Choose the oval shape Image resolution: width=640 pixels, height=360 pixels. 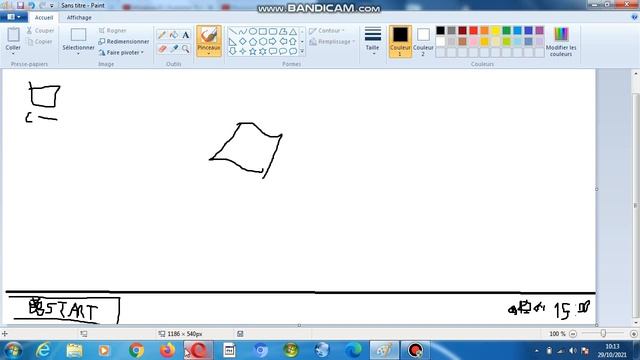point(253,31)
